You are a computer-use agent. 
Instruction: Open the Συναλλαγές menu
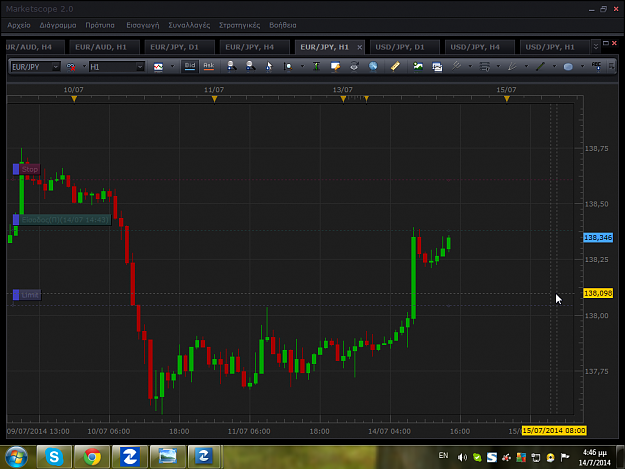click(189, 25)
